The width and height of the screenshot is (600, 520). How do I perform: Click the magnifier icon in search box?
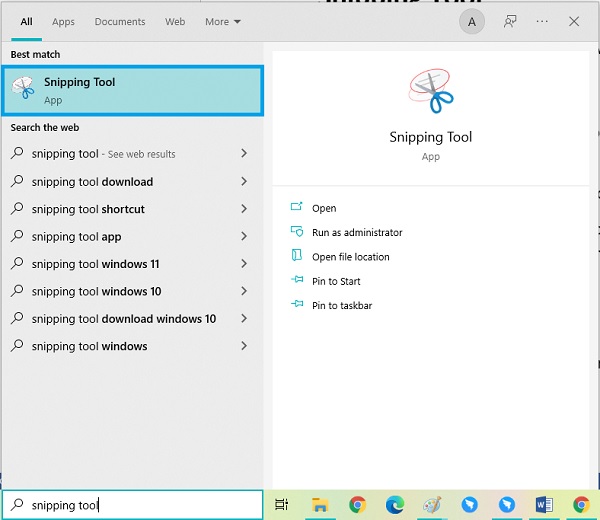(17, 505)
